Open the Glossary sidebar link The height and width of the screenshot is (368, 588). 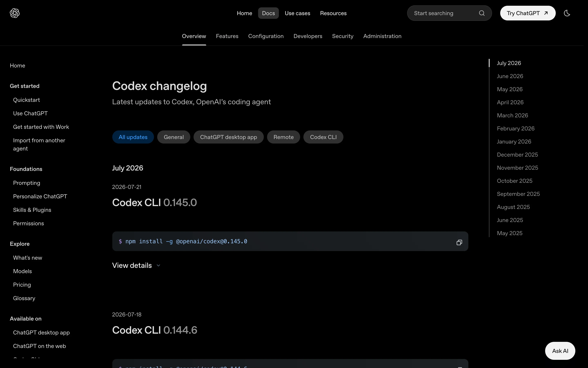click(x=24, y=298)
